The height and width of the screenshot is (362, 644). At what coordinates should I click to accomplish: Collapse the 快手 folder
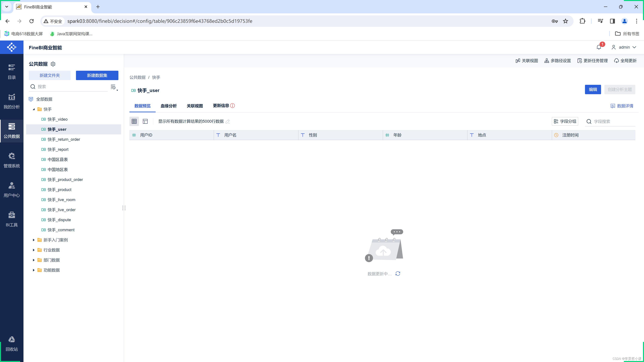pos(34,109)
